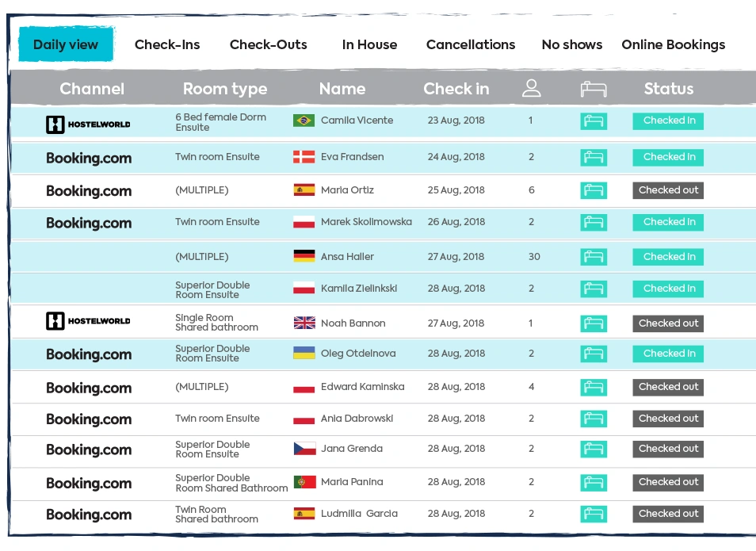Viewport: 756px width, 551px height.
Task: Click the bed icon for Ansa Haller
Action: [594, 257]
